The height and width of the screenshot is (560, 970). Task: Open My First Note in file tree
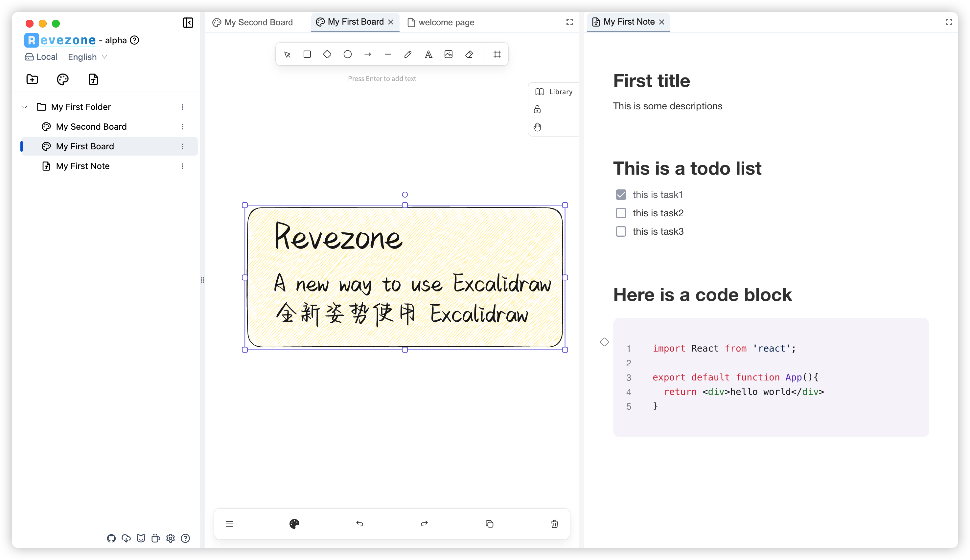click(83, 166)
